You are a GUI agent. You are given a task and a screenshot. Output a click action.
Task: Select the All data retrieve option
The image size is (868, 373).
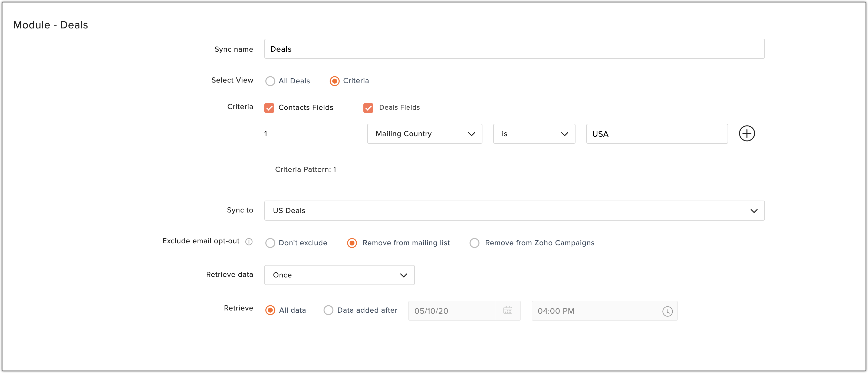[270, 310]
